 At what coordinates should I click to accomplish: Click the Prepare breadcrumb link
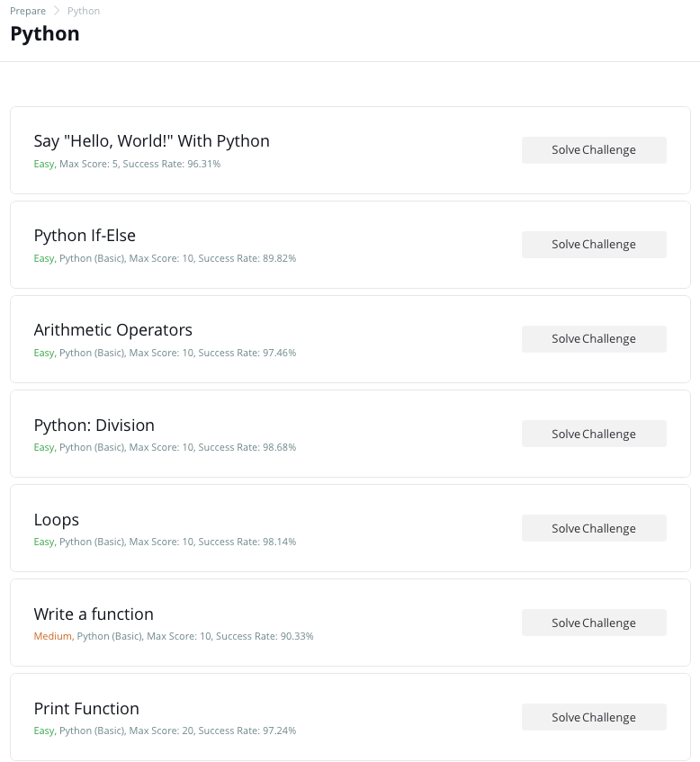pos(28,11)
